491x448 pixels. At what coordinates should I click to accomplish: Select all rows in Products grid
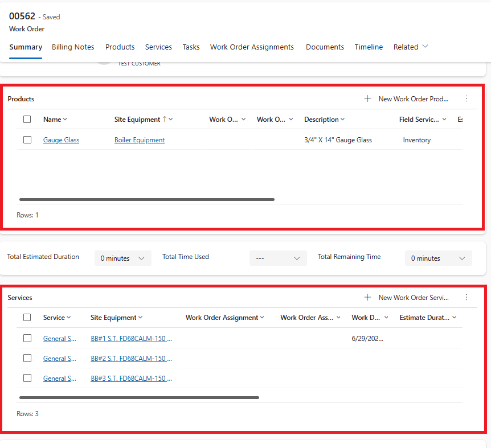point(27,119)
